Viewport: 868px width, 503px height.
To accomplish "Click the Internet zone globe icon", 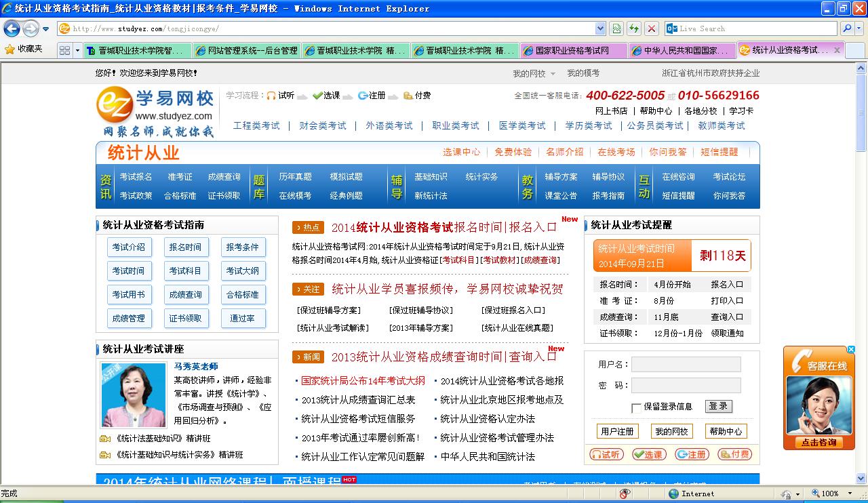I will (x=673, y=494).
